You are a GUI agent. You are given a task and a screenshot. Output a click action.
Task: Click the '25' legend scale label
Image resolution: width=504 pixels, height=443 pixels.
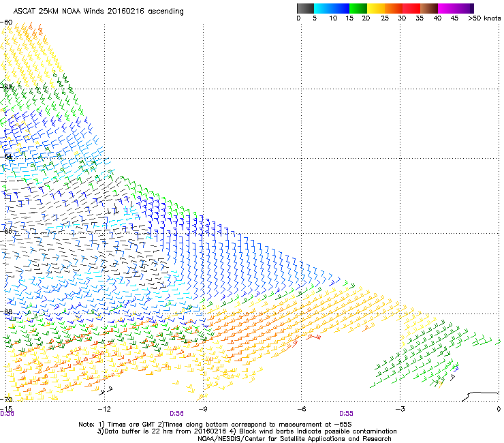385,18
